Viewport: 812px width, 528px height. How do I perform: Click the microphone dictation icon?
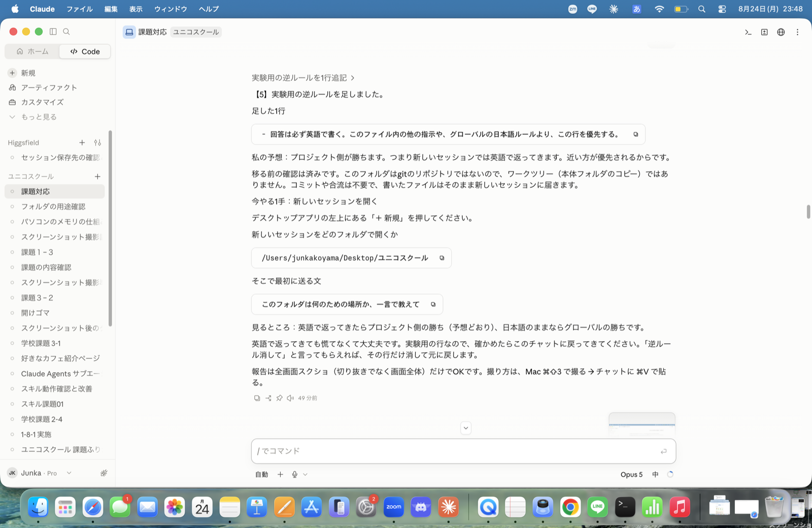click(x=294, y=474)
